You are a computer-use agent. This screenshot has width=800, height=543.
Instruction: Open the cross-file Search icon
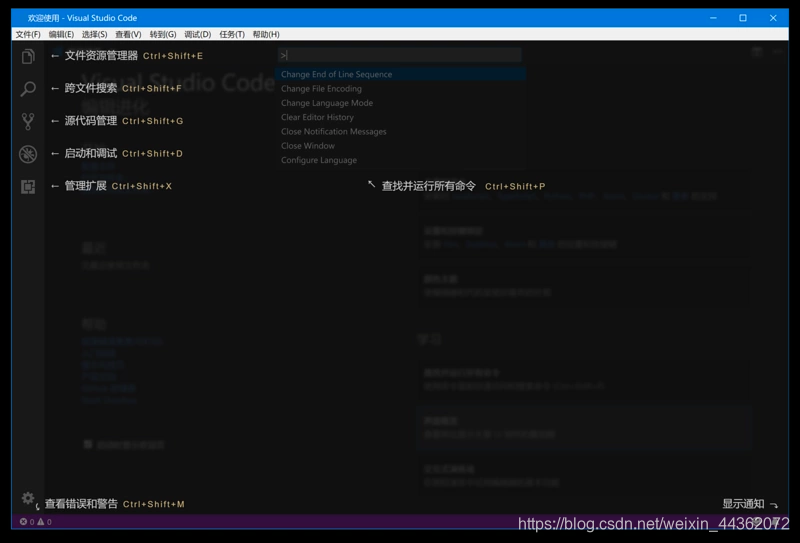pyautogui.click(x=28, y=89)
